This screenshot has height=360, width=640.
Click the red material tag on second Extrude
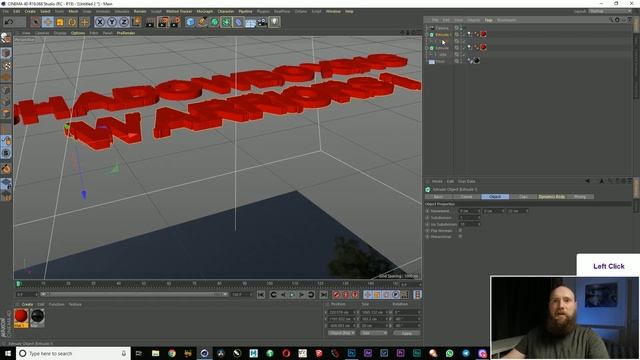[484, 47]
